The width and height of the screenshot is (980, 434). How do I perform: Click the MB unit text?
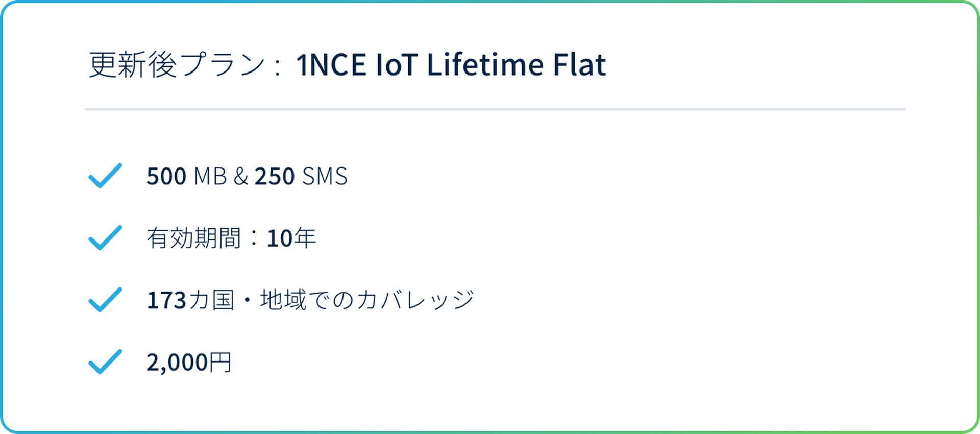pos(210,176)
